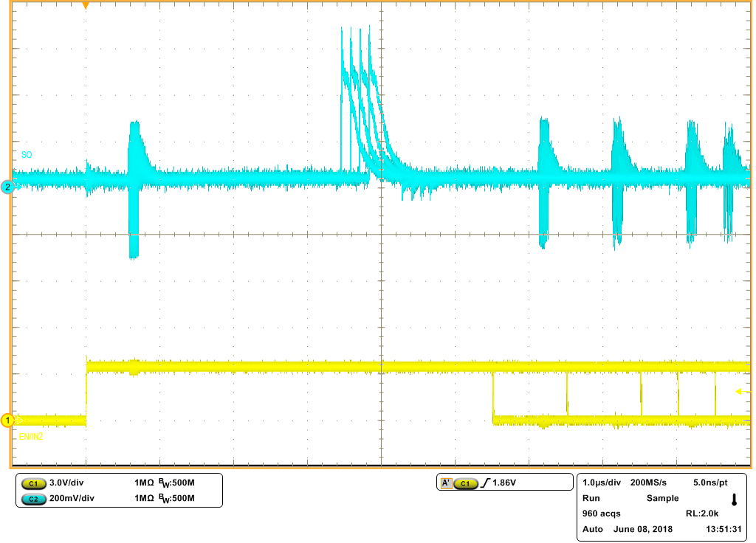This screenshot has width=756, height=543.
Task: Select channel 2 ground reference marker
Action: click(x=7, y=187)
